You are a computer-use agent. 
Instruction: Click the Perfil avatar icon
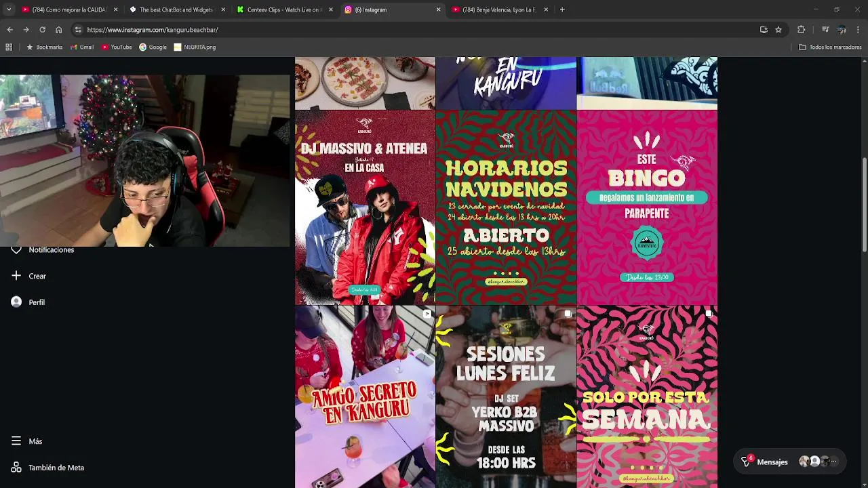tap(16, 302)
